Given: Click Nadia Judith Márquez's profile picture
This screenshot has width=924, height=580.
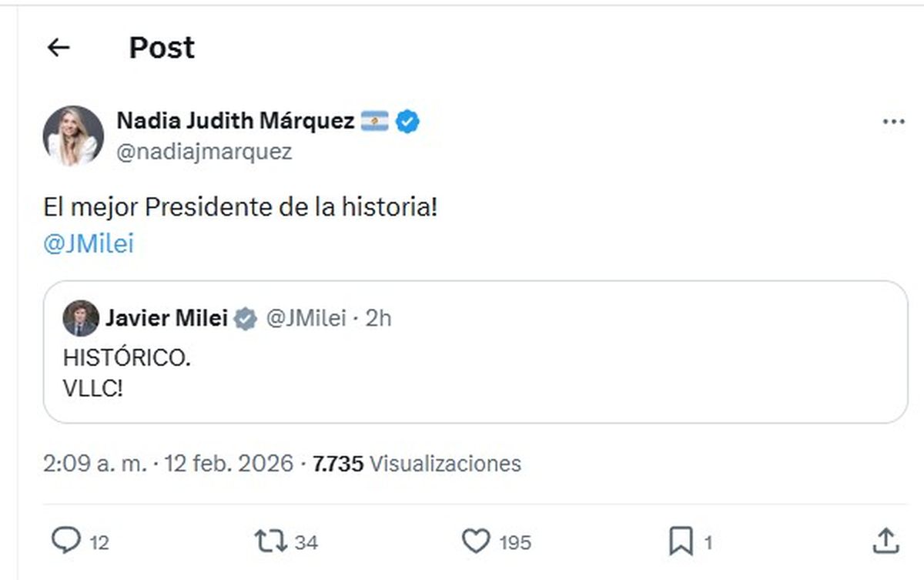Looking at the screenshot, I should pos(73,136).
